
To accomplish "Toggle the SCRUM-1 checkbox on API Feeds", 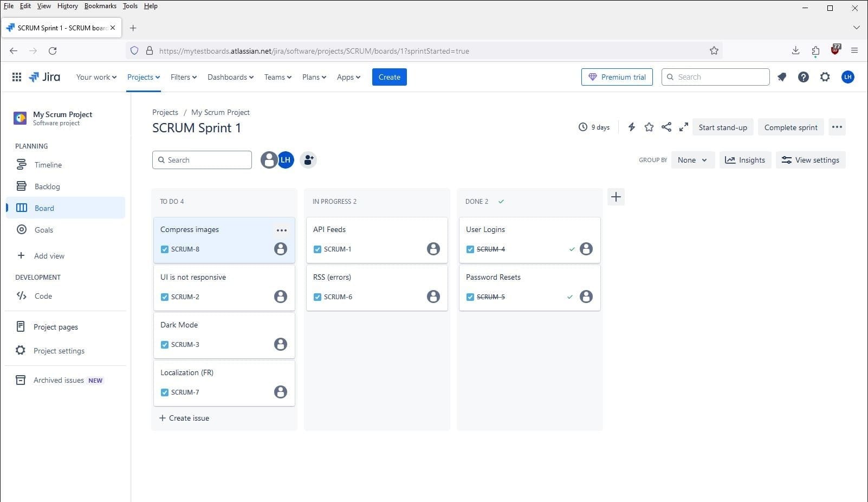I will [x=318, y=249].
